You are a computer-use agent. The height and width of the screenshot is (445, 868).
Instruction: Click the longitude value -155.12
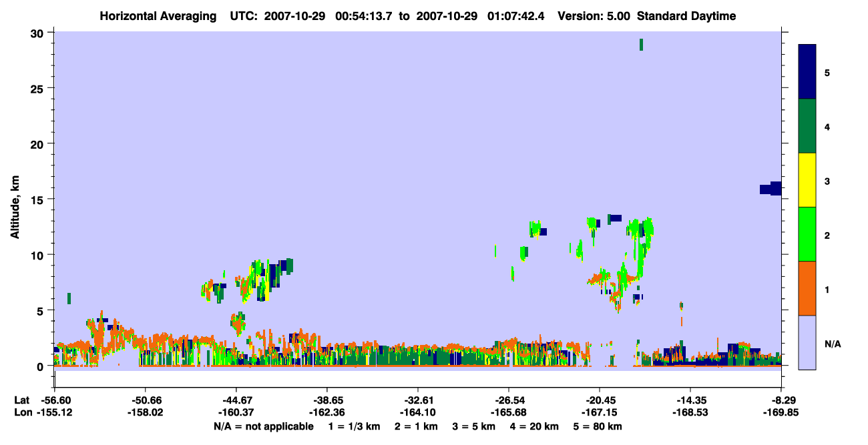point(54,413)
